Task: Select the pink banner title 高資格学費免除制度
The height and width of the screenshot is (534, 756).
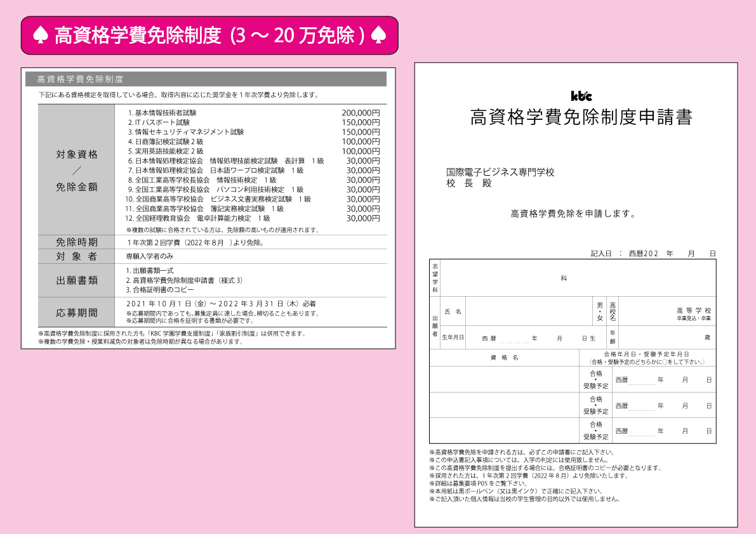Action: pyautogui.click(x=138, y=35)
